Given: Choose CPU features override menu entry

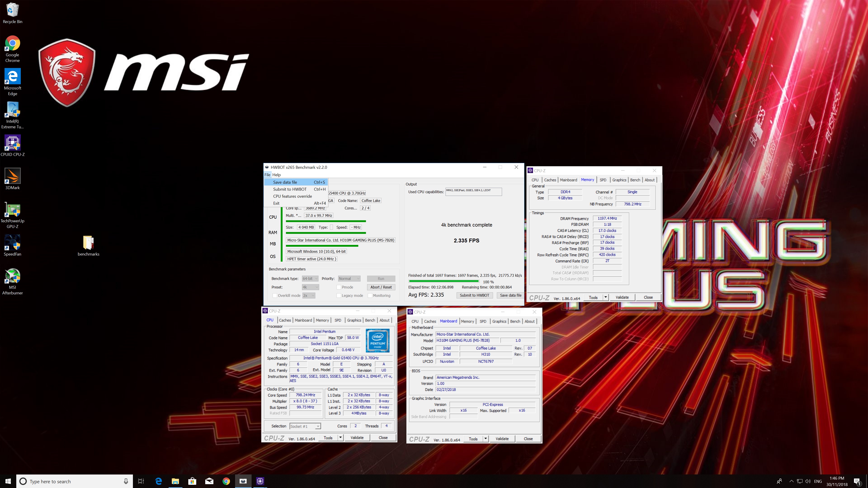Looking at the screenshot, I should coord(295,196).
